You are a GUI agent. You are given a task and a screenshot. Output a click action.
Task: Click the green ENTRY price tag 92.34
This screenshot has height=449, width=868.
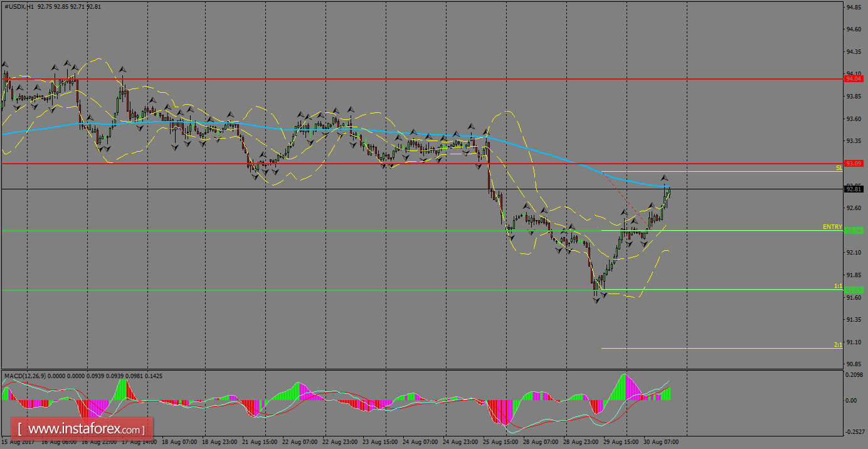(854, 230)
